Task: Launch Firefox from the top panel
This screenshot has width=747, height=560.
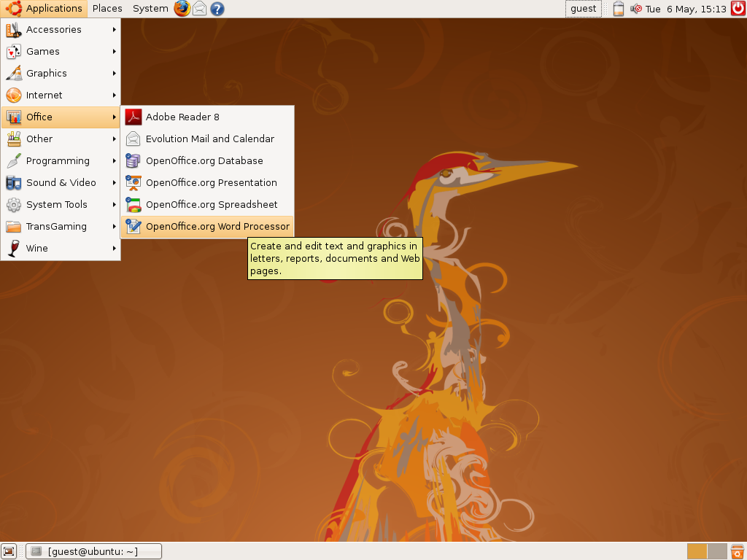Action: [182, 8]
